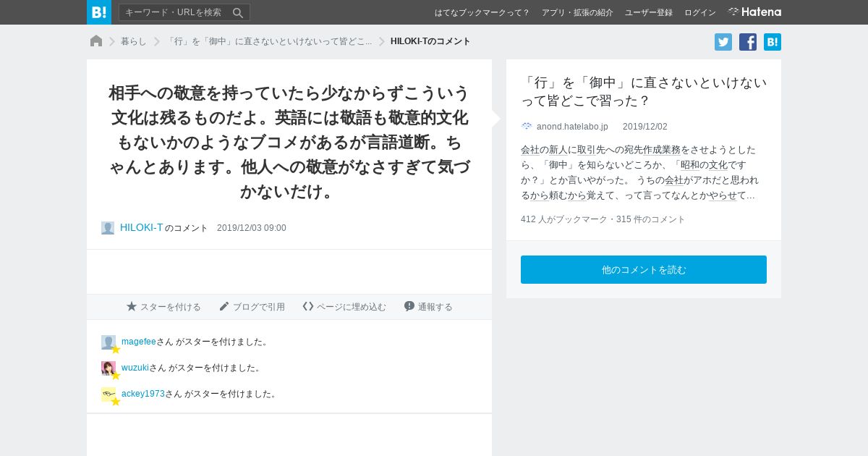This screenshot has width=868, height=456.
Task: Click the article date 2019/12/02
Action: 645,127
